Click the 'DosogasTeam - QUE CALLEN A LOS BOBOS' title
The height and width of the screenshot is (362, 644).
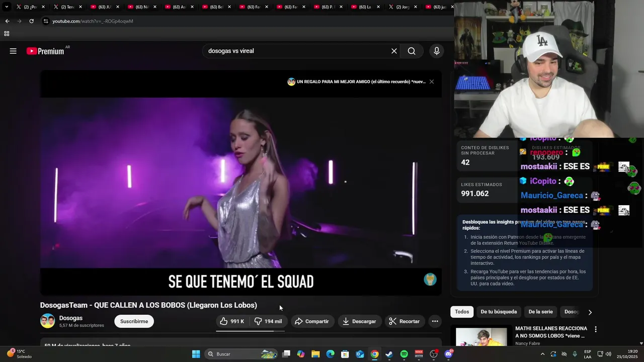click(148, 305)
